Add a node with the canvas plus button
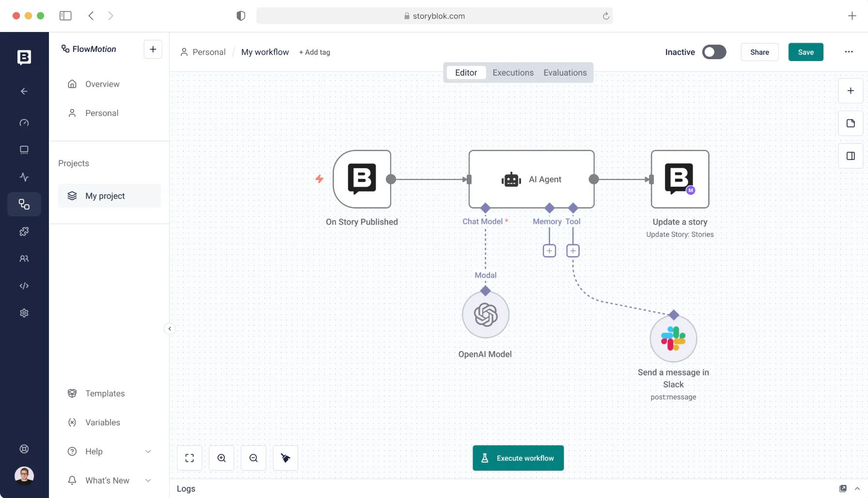This screenshot has height=498, width=868. pyautogui.click(x=851, y=91)
